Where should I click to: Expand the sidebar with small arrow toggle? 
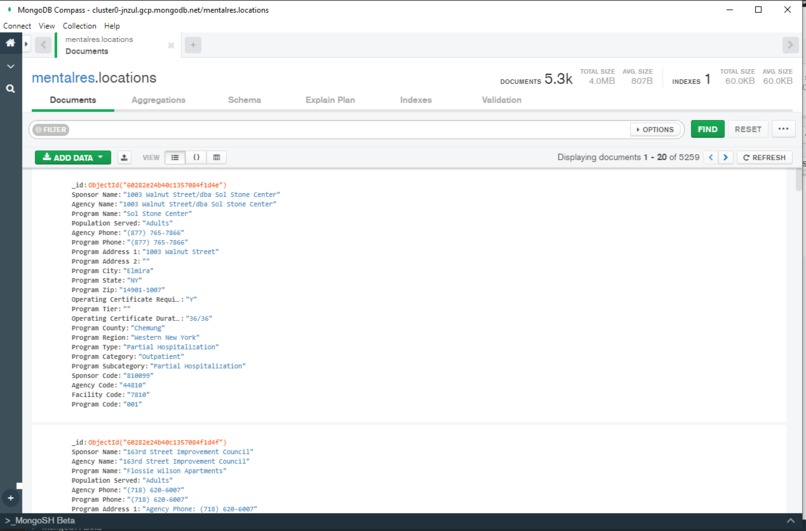[26, 44]
